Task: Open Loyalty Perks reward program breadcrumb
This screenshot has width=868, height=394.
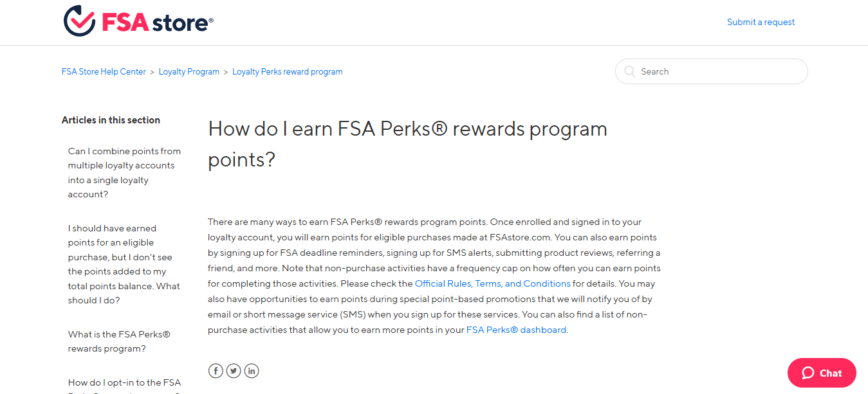Action: pos(288,71)
